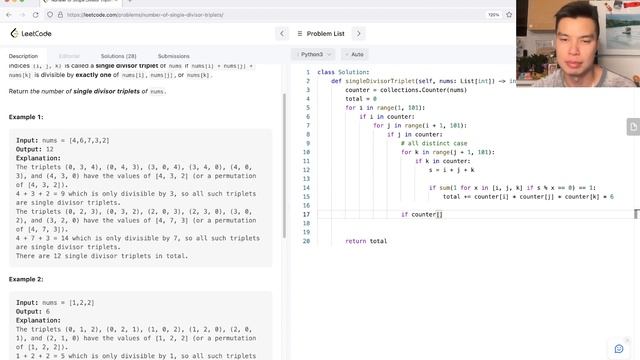Click 'Output: 12' in Example 1
This screenshot has height=360, width=640.
coord(35,149)
